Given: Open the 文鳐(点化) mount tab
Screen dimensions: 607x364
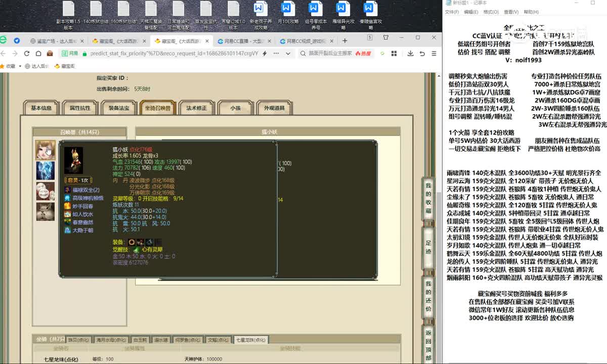Looking at the screenshot, I should (x=219, y=340).
